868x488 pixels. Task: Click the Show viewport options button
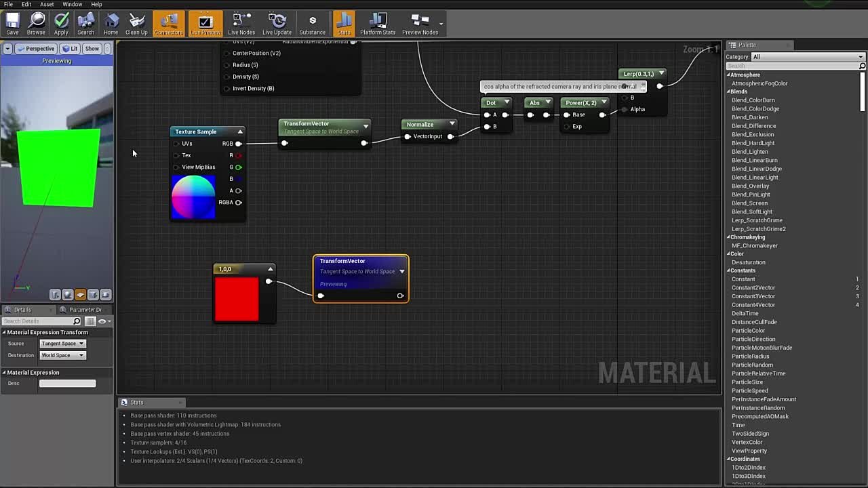click(92, 49)
